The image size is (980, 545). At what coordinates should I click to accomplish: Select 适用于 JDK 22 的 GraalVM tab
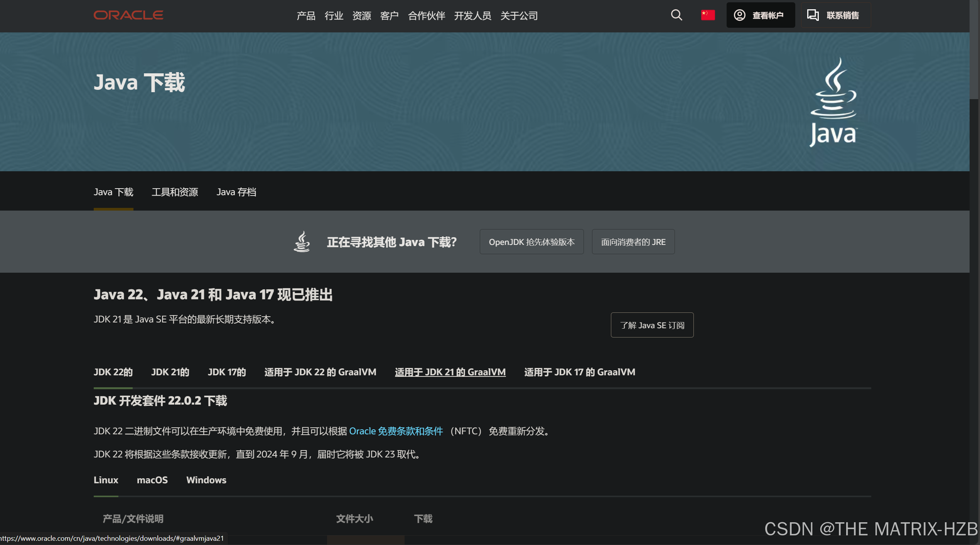[x=320, y=372]
